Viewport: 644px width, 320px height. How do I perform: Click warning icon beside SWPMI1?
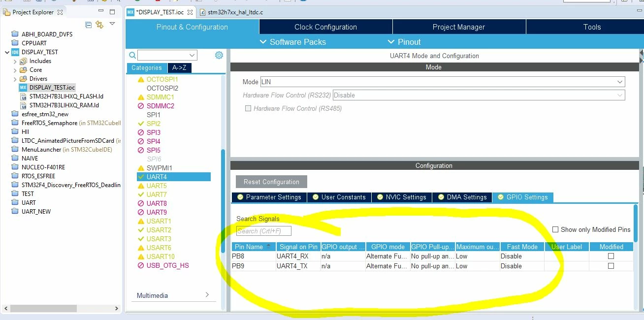click(141, 168)
